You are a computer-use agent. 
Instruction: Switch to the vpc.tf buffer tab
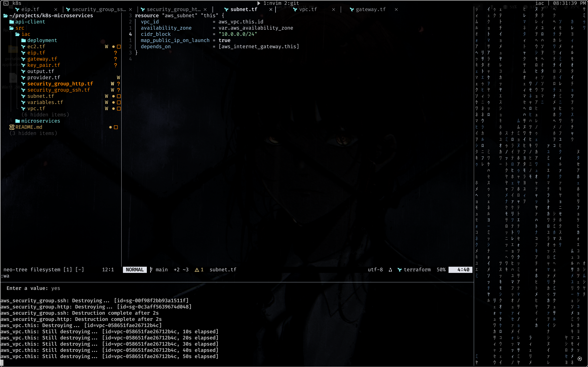(x=308, y=9)
